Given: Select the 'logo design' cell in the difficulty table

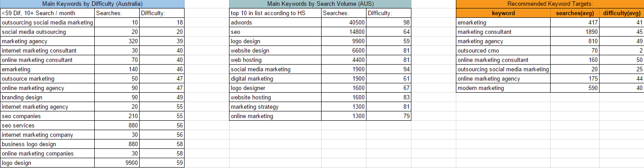Looking at the screenshot, I should point(47,163).
